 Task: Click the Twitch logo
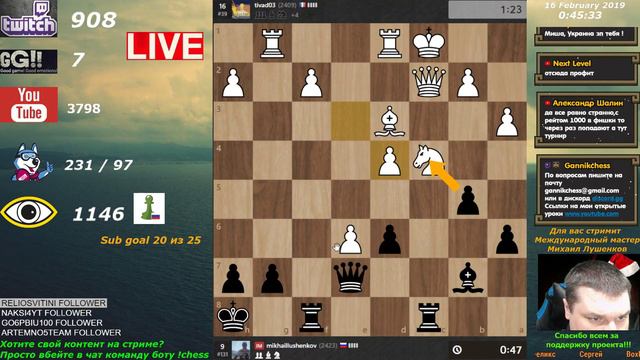point(29,19)
